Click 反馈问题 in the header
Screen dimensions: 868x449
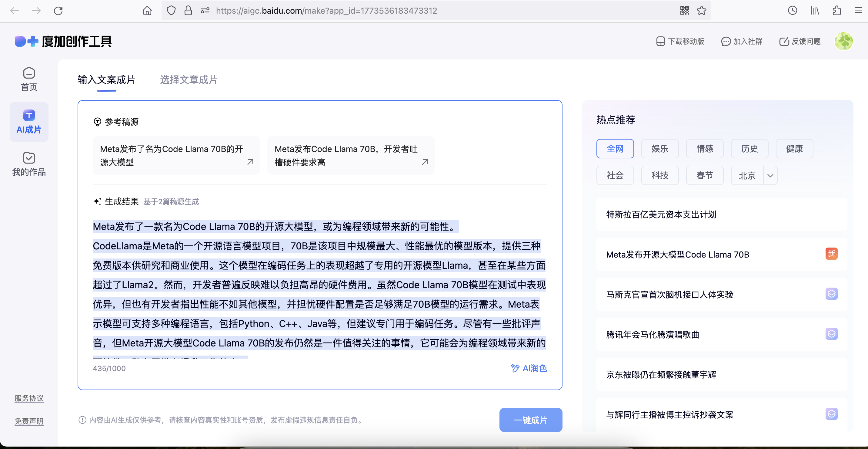coord(800,41)
